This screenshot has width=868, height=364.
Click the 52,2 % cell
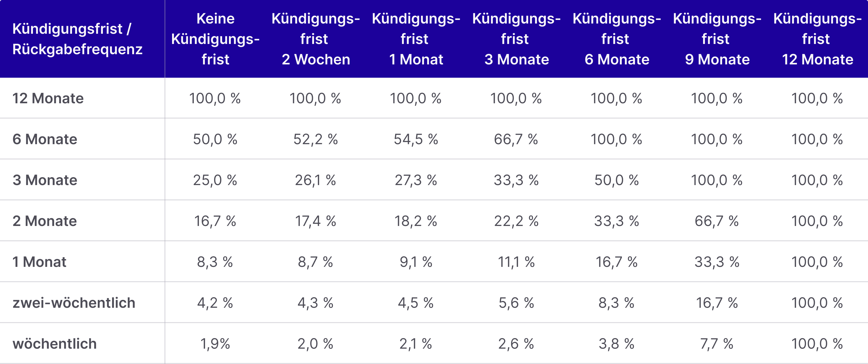pos(316,139)
